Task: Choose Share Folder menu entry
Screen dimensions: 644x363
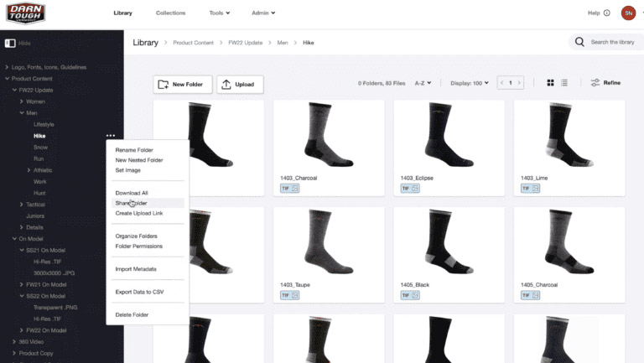Action: (131, 203)
